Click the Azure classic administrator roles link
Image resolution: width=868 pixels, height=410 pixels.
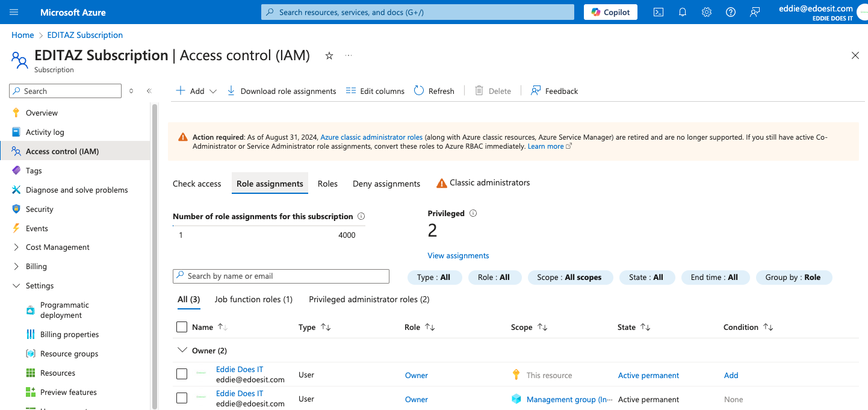click(371, 137)
